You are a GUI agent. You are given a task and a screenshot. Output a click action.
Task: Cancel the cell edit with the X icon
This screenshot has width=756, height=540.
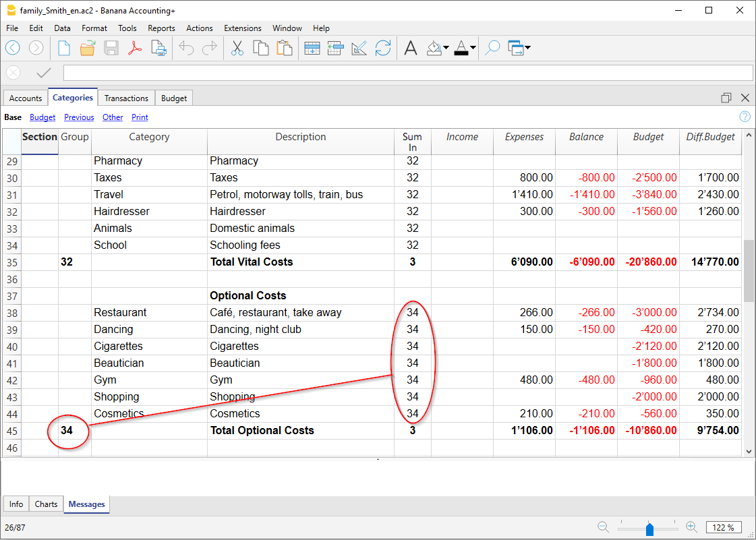click(13, 73)
